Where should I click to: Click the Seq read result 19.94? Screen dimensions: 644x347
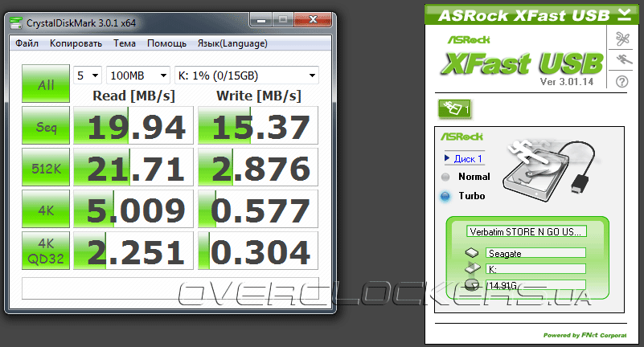tap(133, 125)
